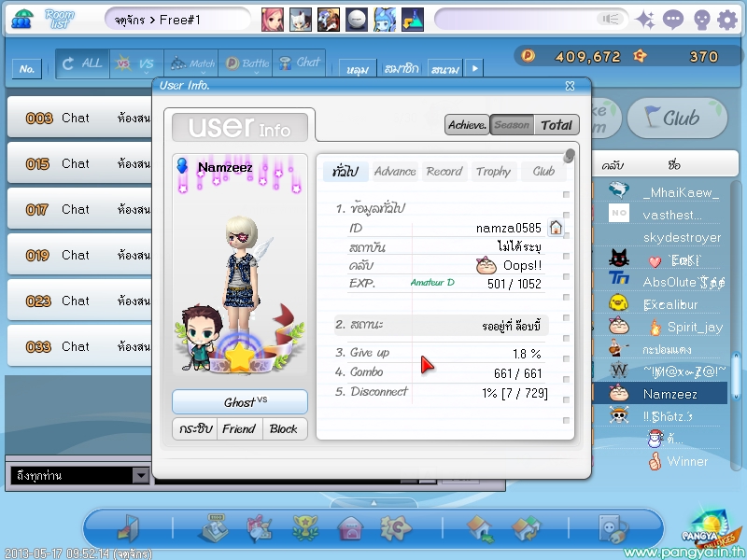
Task: Click the house with green arrow icon
Action: [x=480, y=528]
